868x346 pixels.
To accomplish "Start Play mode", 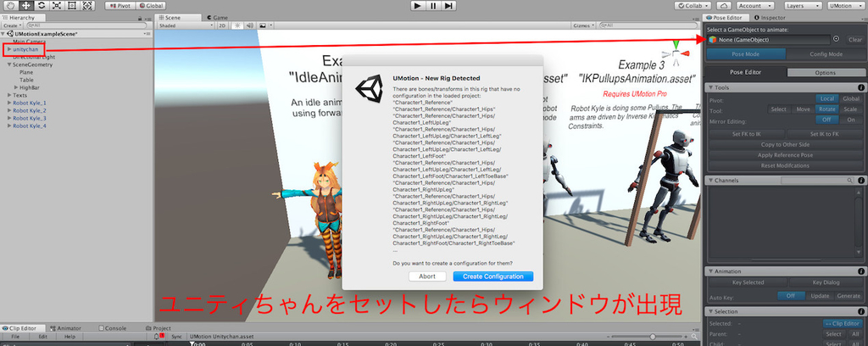I will click(x=418, y=6).
